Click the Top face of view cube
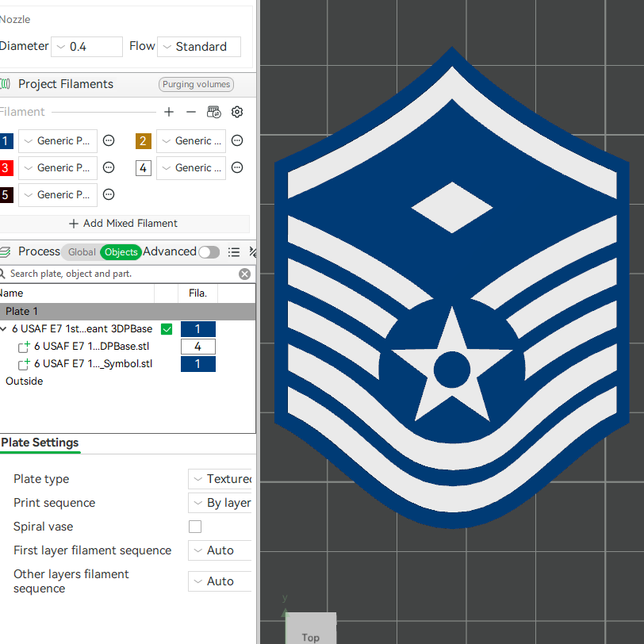The image size is (644, 644). (x=311, y=628)
